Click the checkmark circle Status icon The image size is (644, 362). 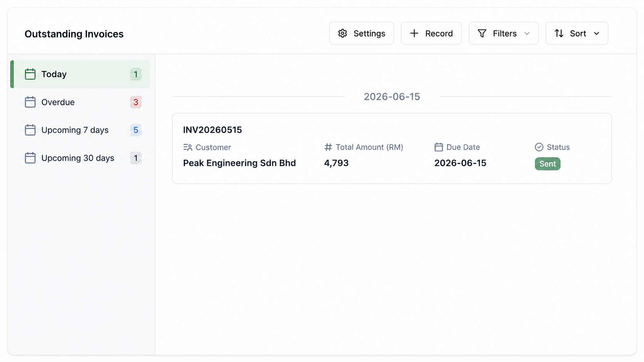click(539, 147)
